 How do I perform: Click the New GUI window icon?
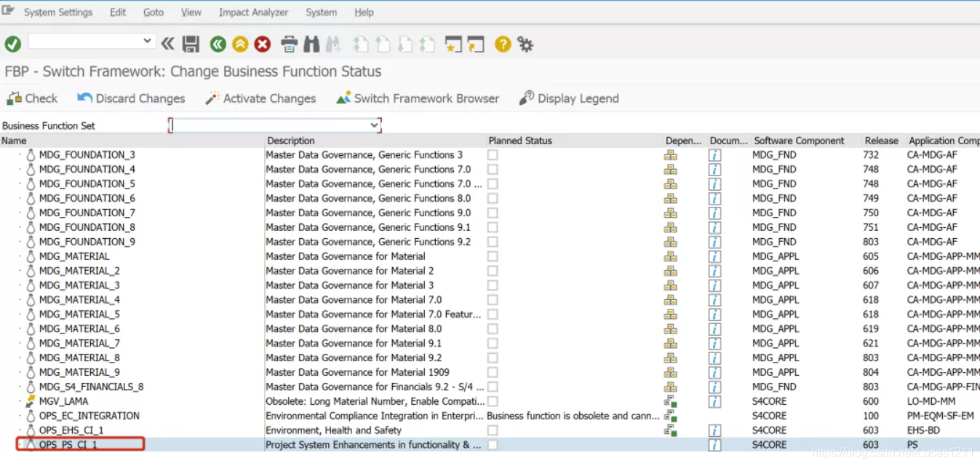[x=453, y=44]
